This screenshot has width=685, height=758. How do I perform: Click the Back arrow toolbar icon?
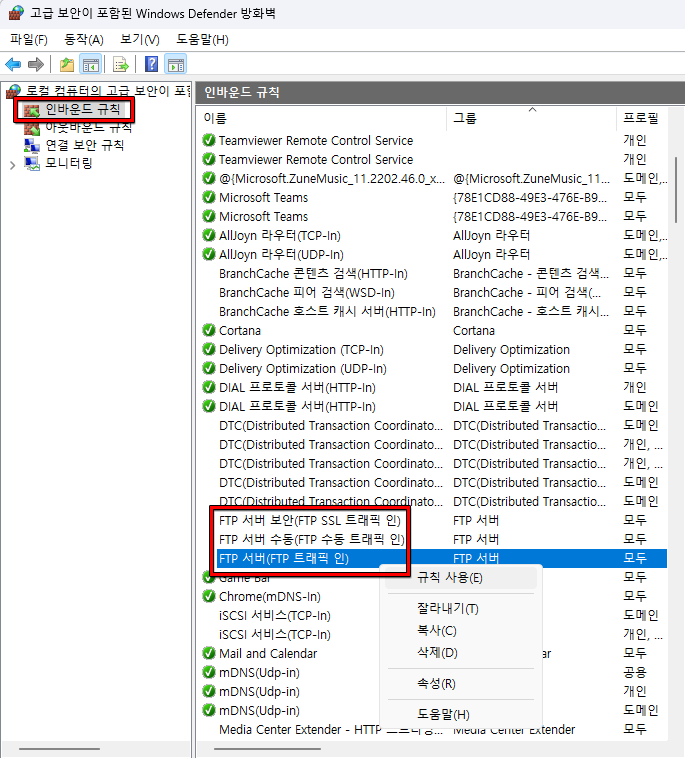click(x=13, y=64)
